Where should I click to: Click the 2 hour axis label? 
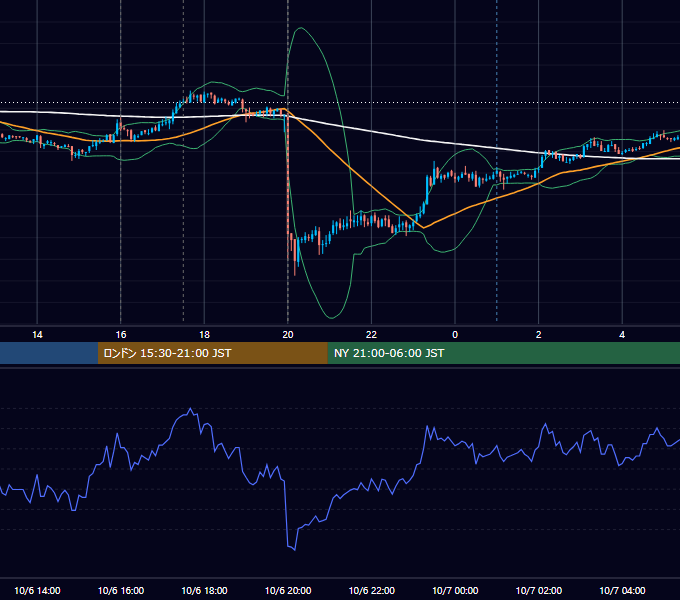coord(539,335)
